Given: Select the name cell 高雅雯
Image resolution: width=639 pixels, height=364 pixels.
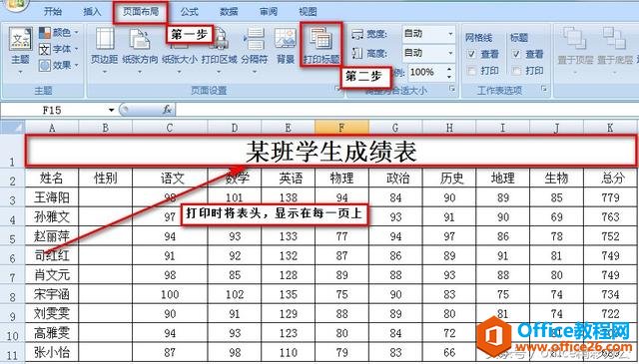Looking at the screenshot, I should click(x=52, y=333).
